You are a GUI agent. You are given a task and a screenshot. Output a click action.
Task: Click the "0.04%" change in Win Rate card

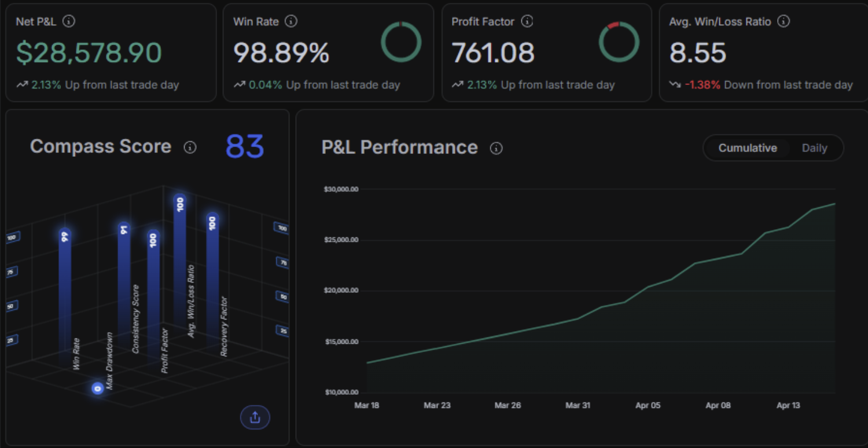tap(266, 85)
